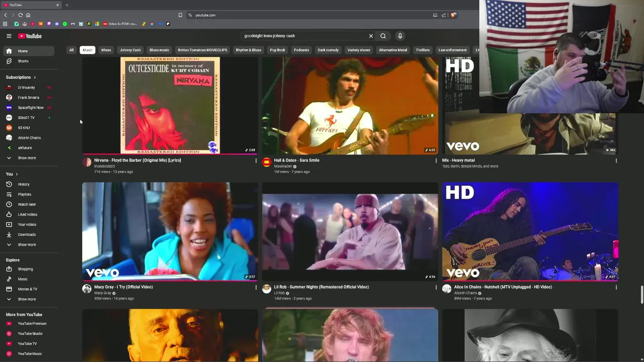Viewport: 644px width, 362px height.
Task: Open altfuture subscription channel
Action: (28, 148)
